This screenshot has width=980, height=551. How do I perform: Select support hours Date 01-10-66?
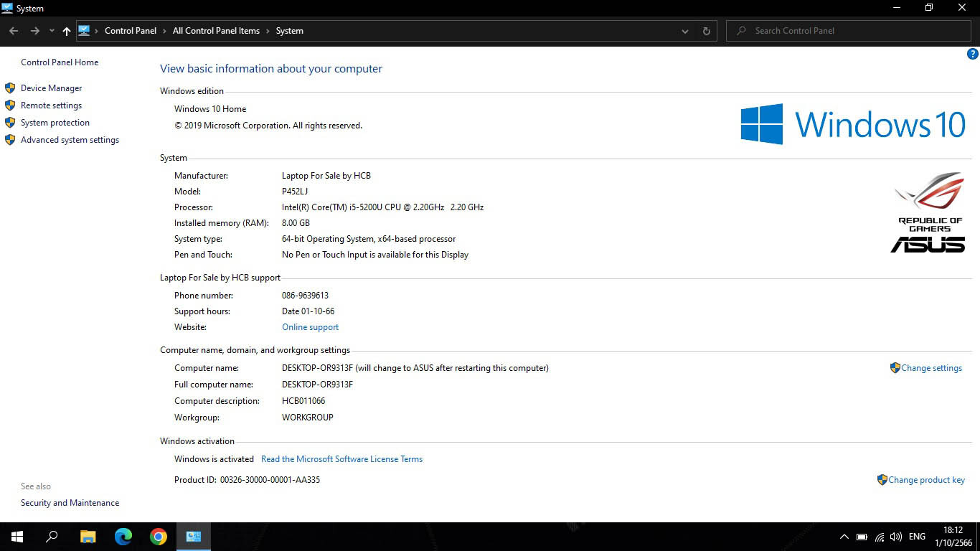[x=308, y=311]
